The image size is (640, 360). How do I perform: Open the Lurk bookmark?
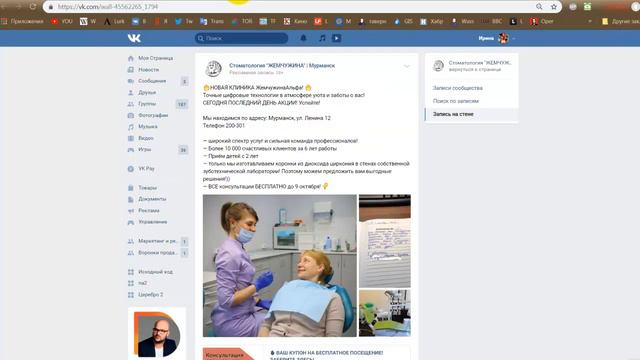(114, 21)
